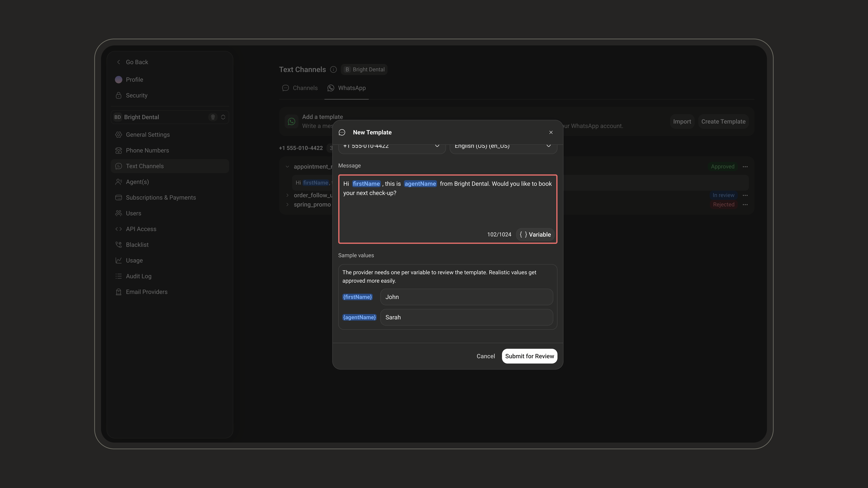Click the Audit Log list icon

(118, 276)
